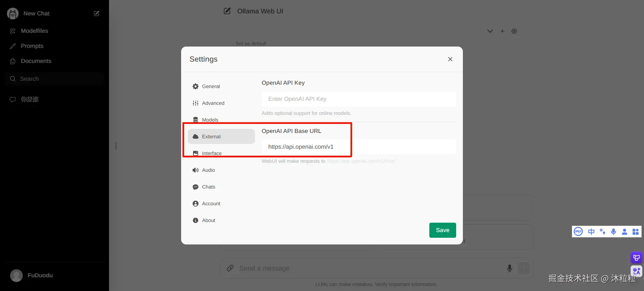This screenshot has width=644, height=291.
Task: Click the microphone icon in message bar
Action: [509, 268]
